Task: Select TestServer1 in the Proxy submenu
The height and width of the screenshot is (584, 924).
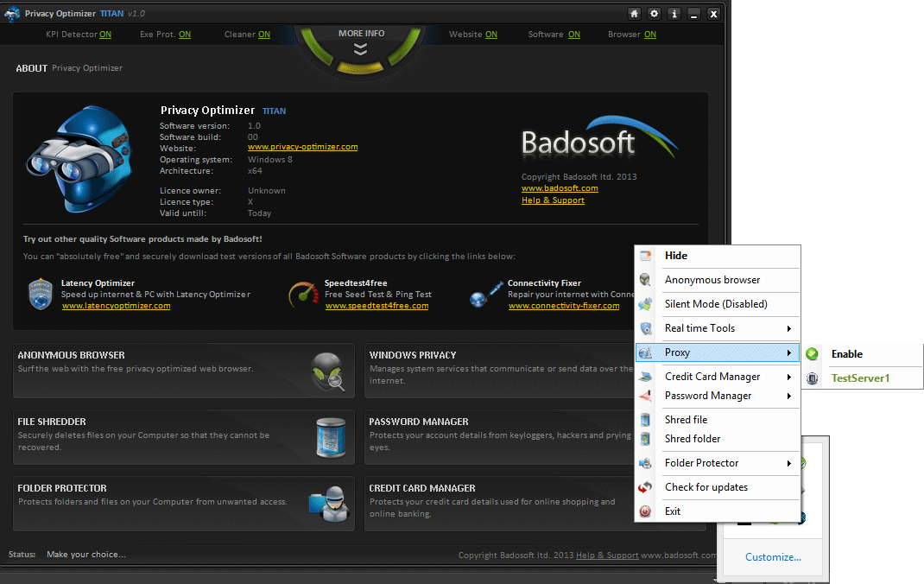Action: [x=860, y=378]
